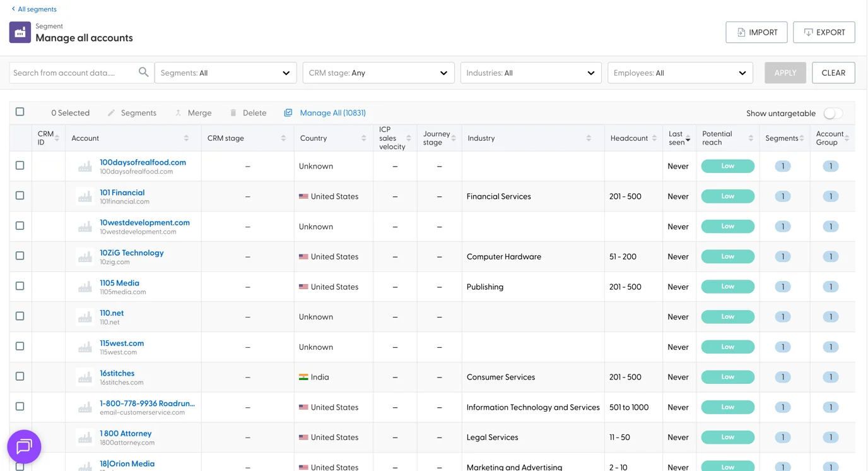Click Low reach badge for 101 Financial
This screenshot has width=868, height=471.
click(x=727, y=196)
